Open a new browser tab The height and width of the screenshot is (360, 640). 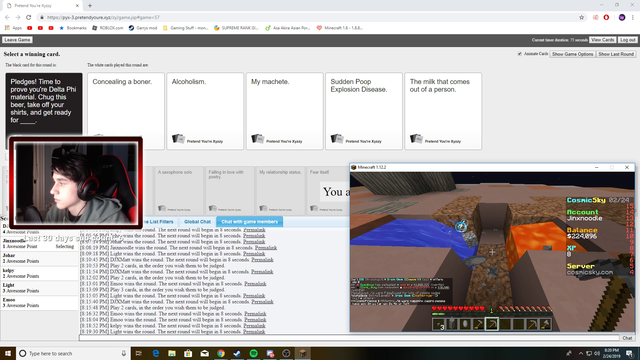pyautogui.click(x=90, y=6)
